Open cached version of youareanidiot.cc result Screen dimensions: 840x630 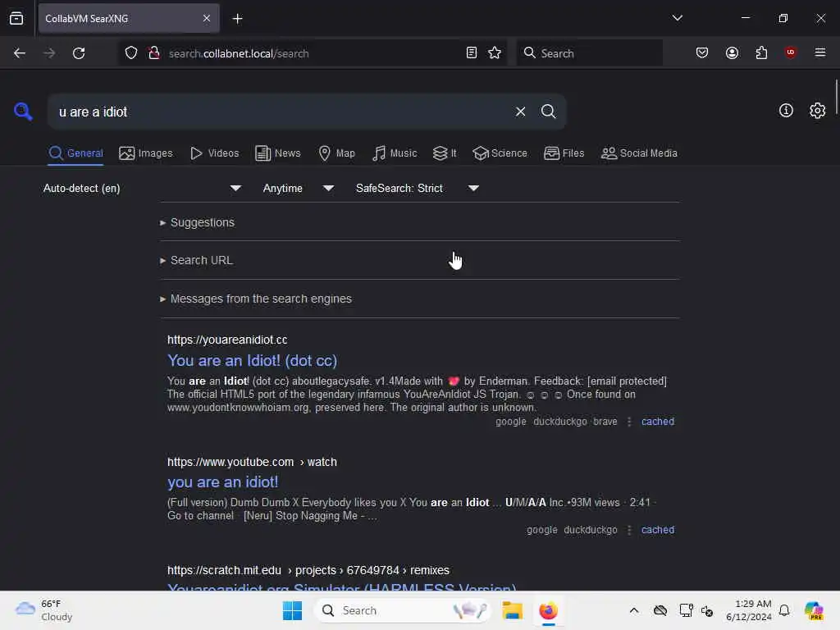pos(657,422)
